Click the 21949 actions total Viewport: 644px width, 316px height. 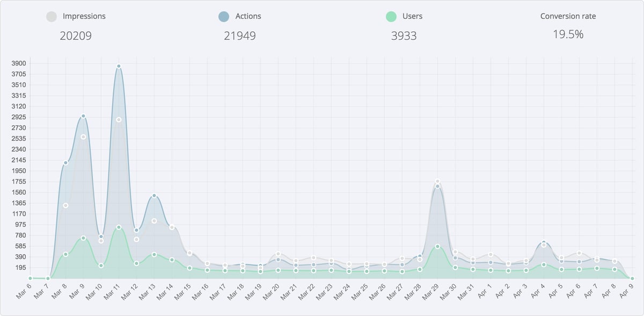(239, 36)
